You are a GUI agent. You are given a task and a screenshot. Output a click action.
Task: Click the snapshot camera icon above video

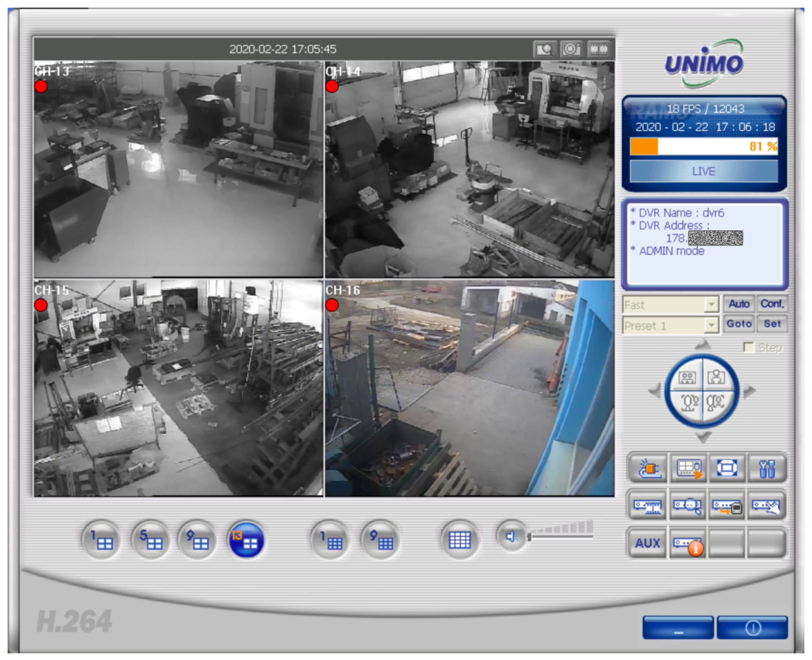click(x=571, y=49)
